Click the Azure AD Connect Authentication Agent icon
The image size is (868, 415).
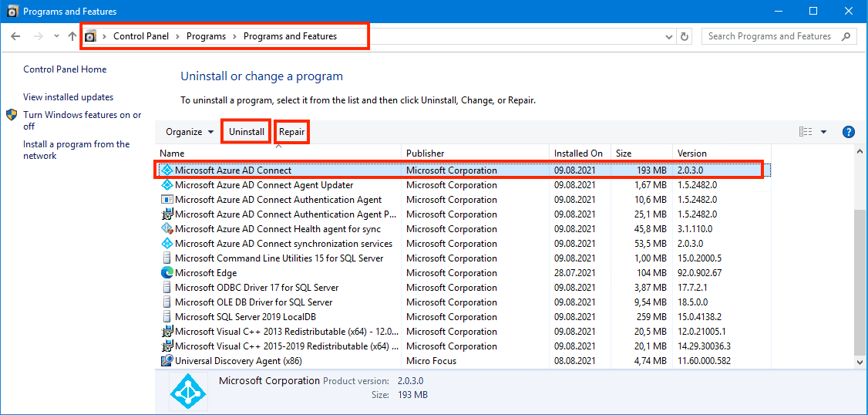click(167, 200)
